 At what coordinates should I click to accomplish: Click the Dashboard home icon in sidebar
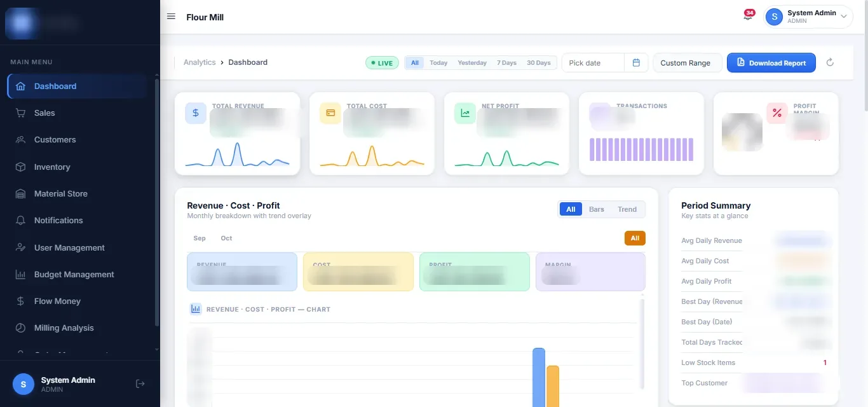click(x=21, y=86)
